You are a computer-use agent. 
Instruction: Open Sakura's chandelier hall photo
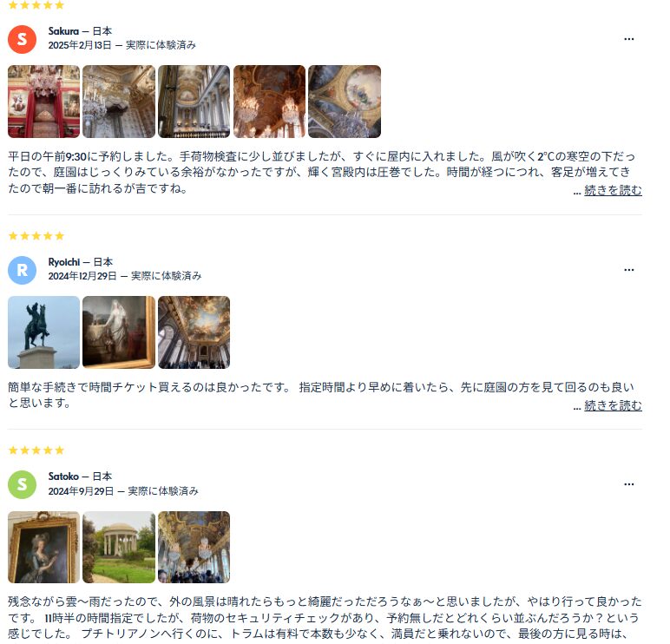click(x=269, y=102)
